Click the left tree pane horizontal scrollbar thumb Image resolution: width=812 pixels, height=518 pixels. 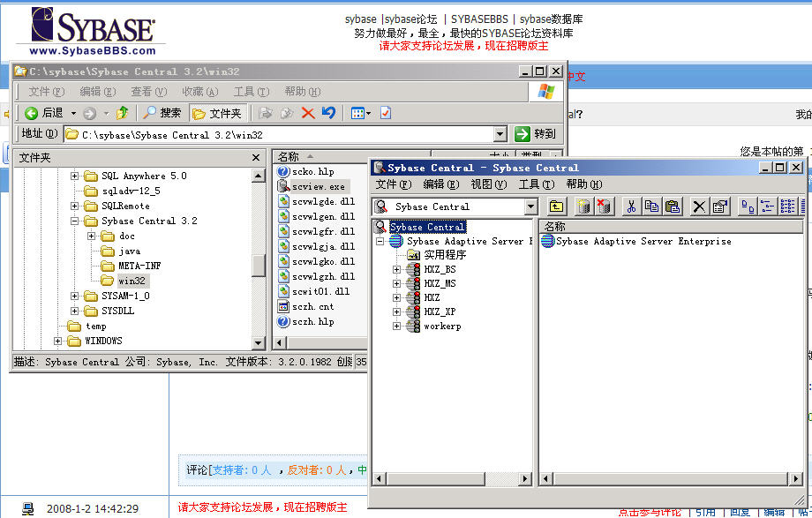click(x=435, y=479)
